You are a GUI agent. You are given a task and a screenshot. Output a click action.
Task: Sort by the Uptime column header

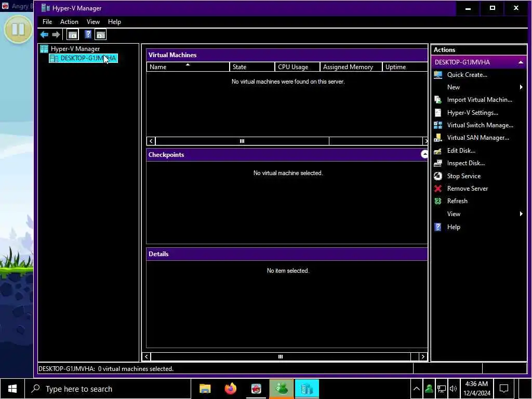click(405, 67)
